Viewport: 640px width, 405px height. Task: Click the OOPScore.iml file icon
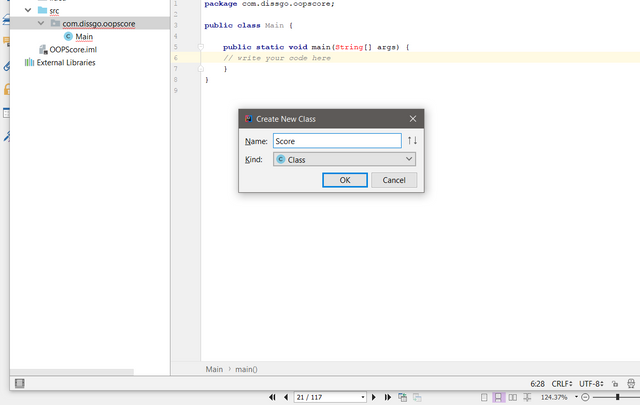click(x=43, y=49)
